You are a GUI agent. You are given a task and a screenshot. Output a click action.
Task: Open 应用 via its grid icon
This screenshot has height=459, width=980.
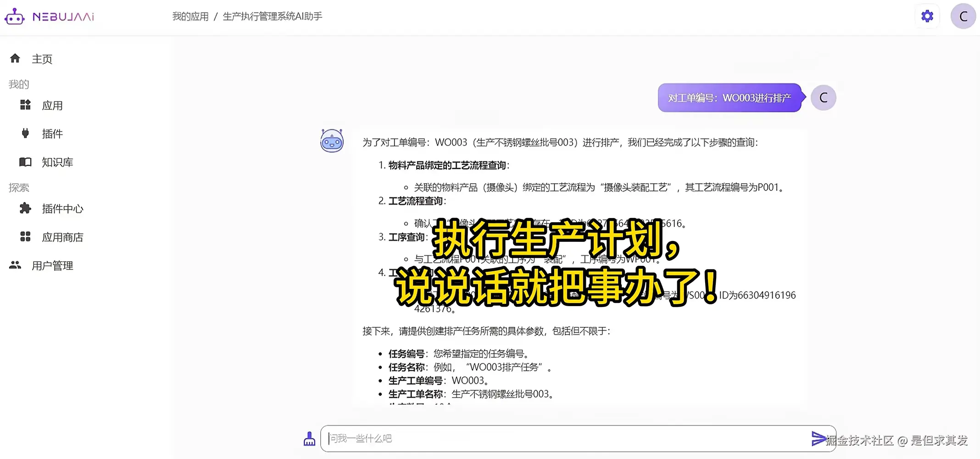click(24, 105)
